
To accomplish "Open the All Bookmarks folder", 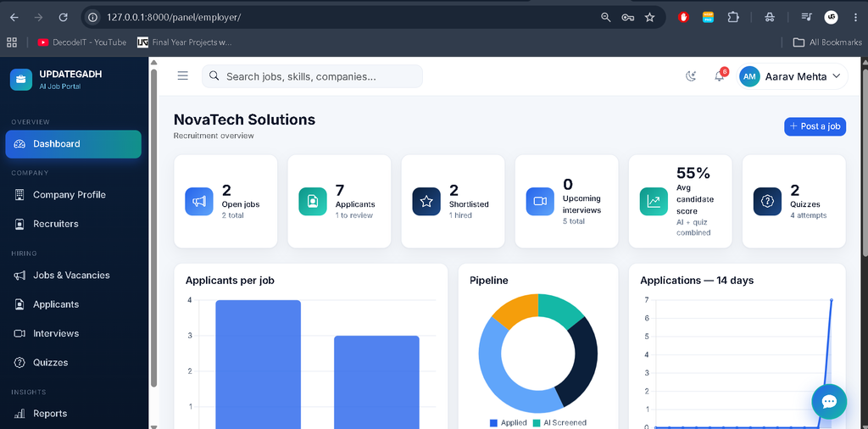I will (827, 42).
